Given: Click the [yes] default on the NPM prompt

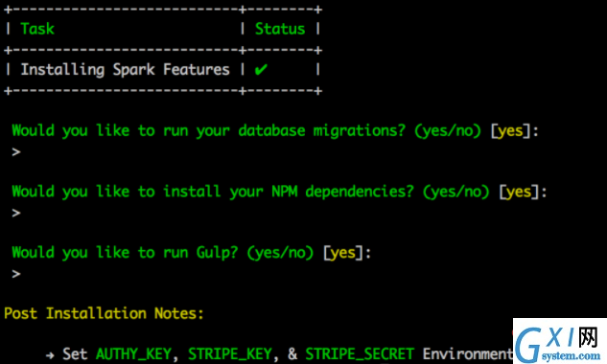Looking at the screenshot, I should point(519,192).
